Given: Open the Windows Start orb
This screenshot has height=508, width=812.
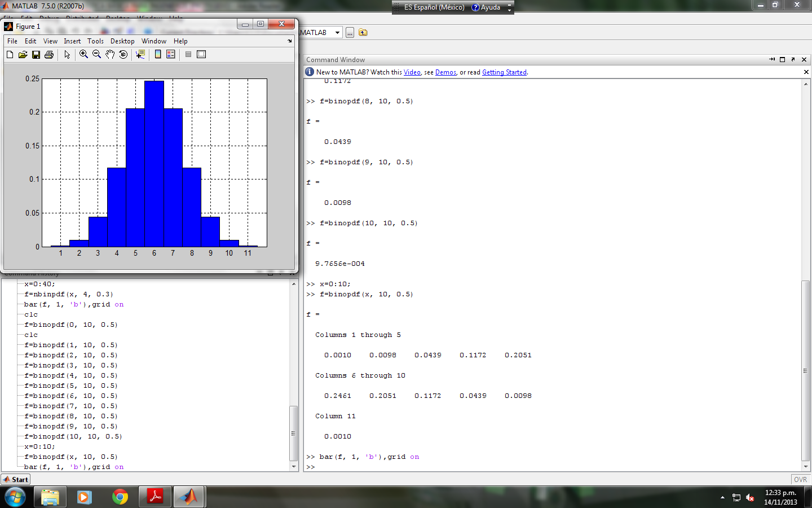Looking at the screenshot, I should [x=15, y=497].
